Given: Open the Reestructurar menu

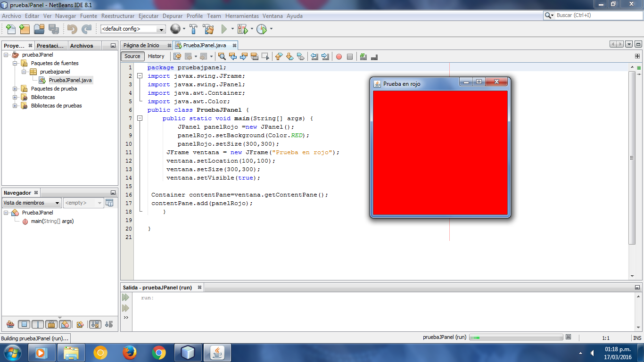Looking at the screenshot, I should point(118,16).
